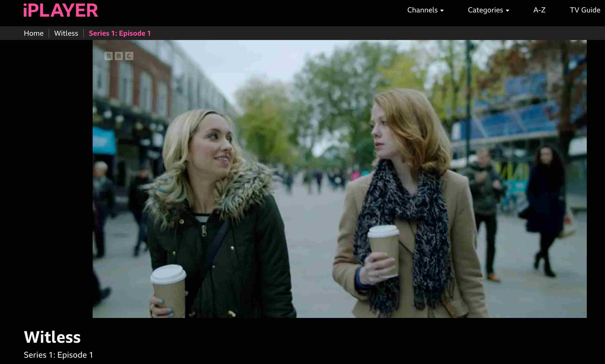Expand the Categories dropdown menu

[x=485, y=10]
